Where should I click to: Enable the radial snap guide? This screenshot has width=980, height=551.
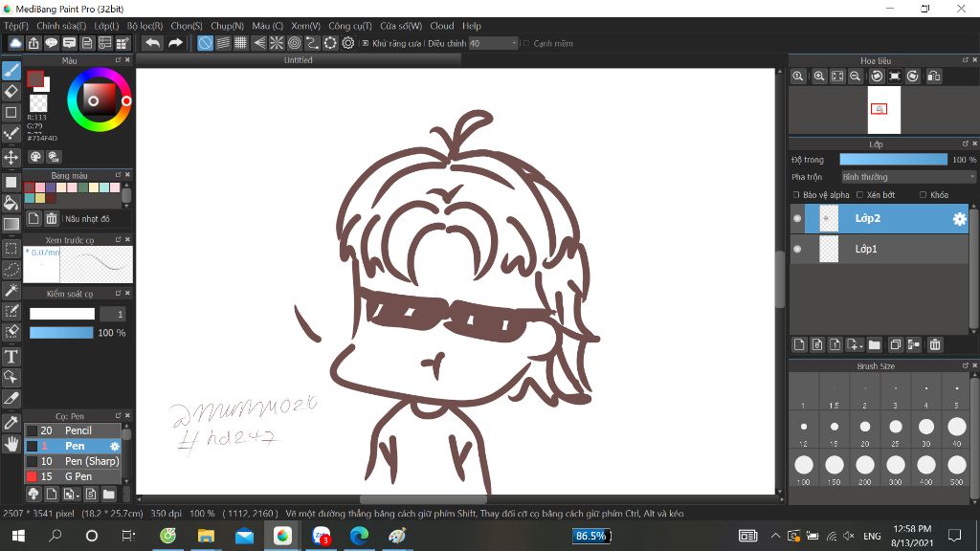[277, 43]
